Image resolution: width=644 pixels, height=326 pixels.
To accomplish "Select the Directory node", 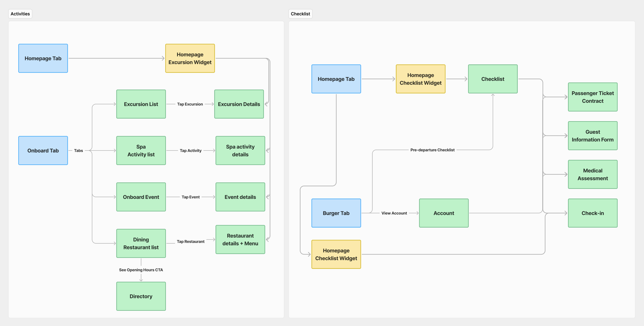I will [x=141, y=296].
